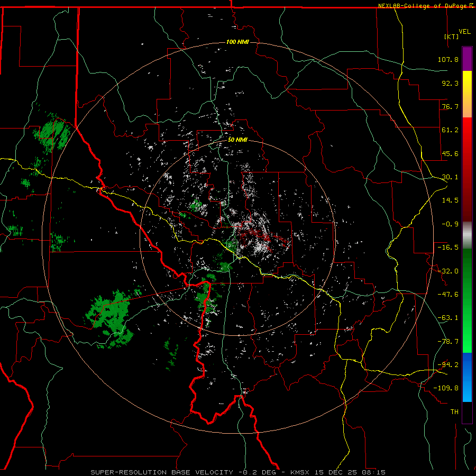This screenshot has width=476, height=476.
Task: Click the 100 NMI range ring label
Action: 237,42
